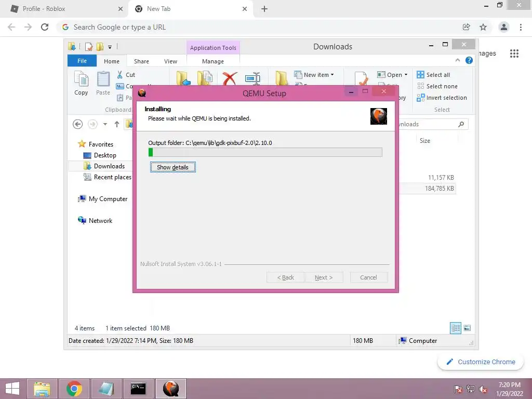Open the Google apps grid icon
The width and height of the screenshot is (532, 399).
coord(514,54)
